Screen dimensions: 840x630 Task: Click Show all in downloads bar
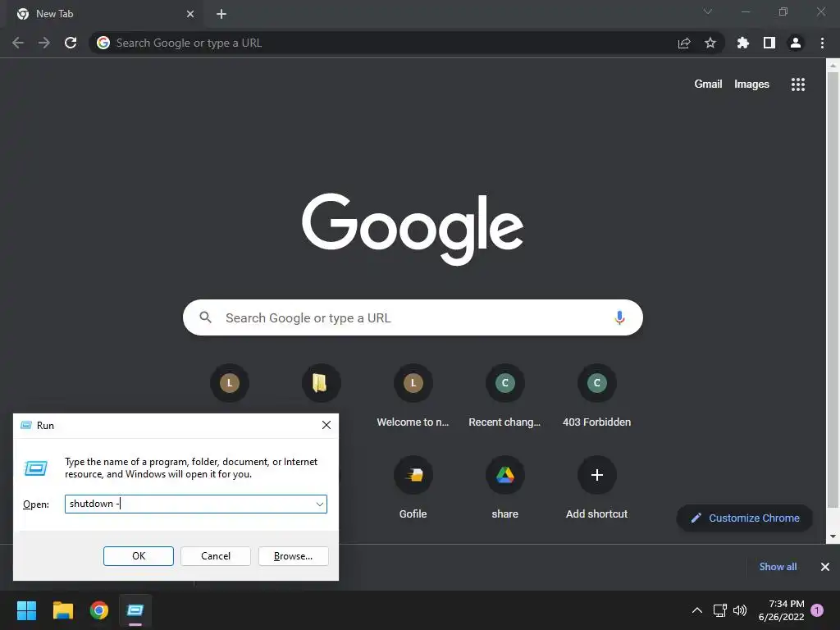(778, 567)
